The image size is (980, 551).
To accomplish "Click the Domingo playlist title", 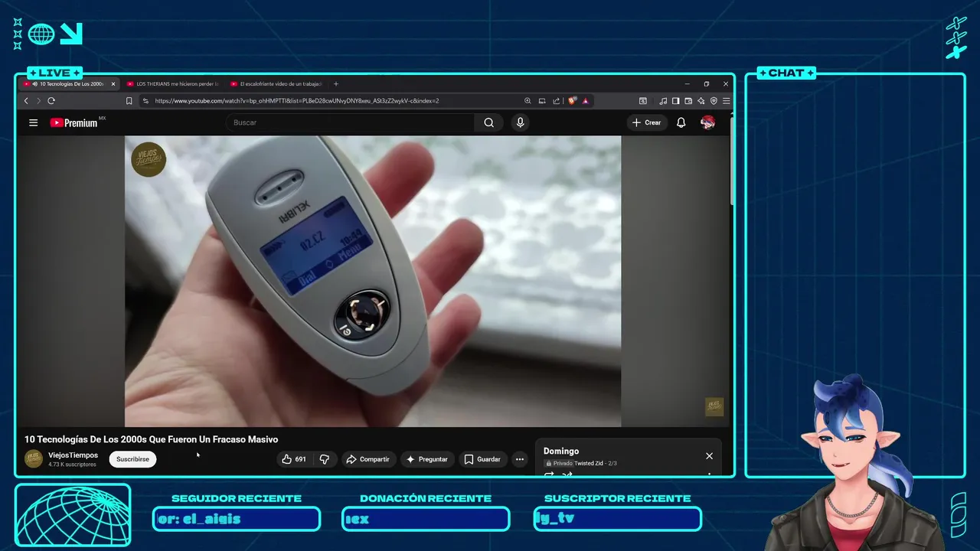I will [561, 452].
